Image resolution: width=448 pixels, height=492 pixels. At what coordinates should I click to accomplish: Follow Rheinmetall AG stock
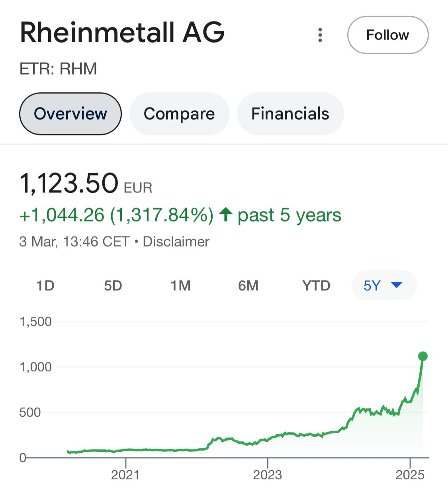pos(388,35)
